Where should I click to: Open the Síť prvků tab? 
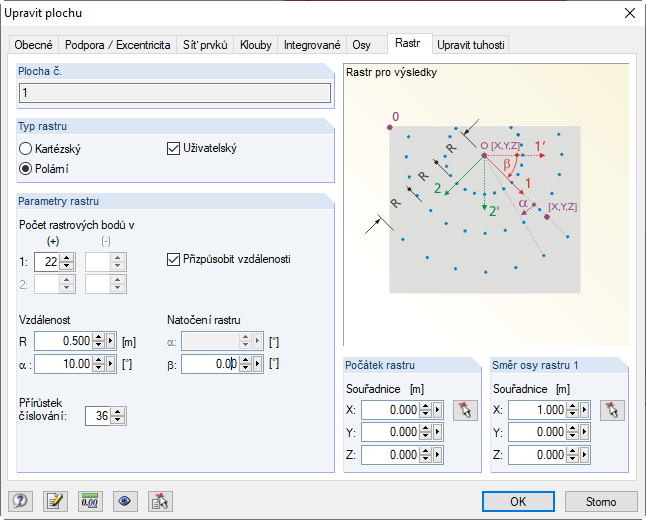point(205,45)
